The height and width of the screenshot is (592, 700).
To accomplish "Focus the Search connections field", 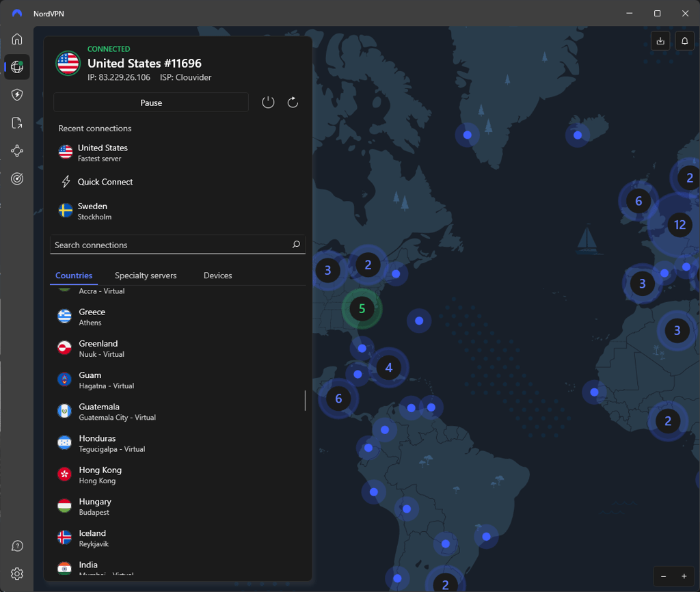I will (x=178, y=245).
